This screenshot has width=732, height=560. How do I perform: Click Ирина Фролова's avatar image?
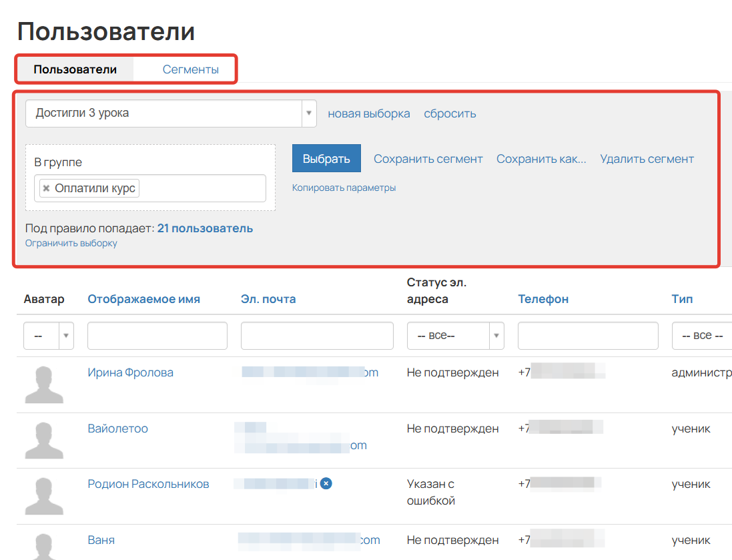click(x=44, y=385)
